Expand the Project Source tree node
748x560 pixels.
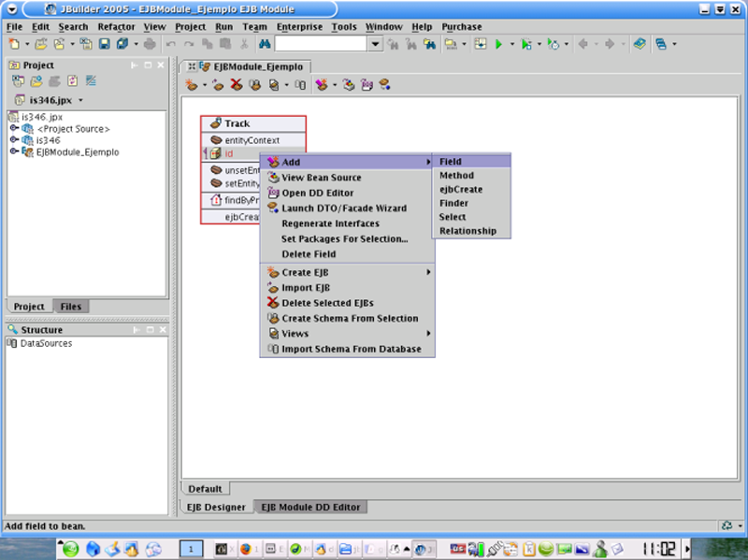[14, 128]
